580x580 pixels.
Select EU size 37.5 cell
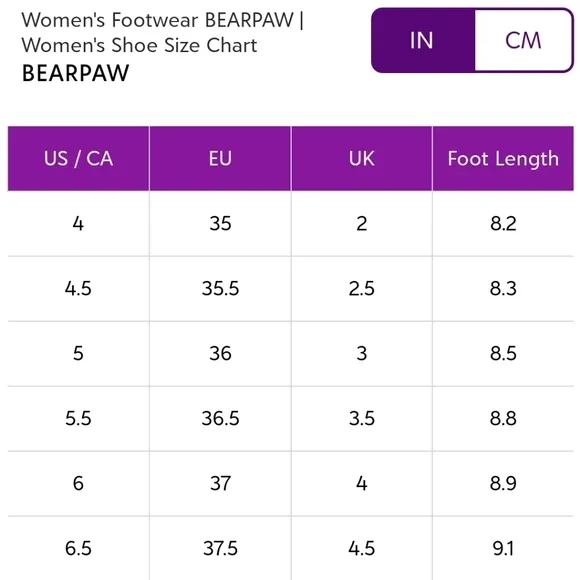[x=220, y=548]
